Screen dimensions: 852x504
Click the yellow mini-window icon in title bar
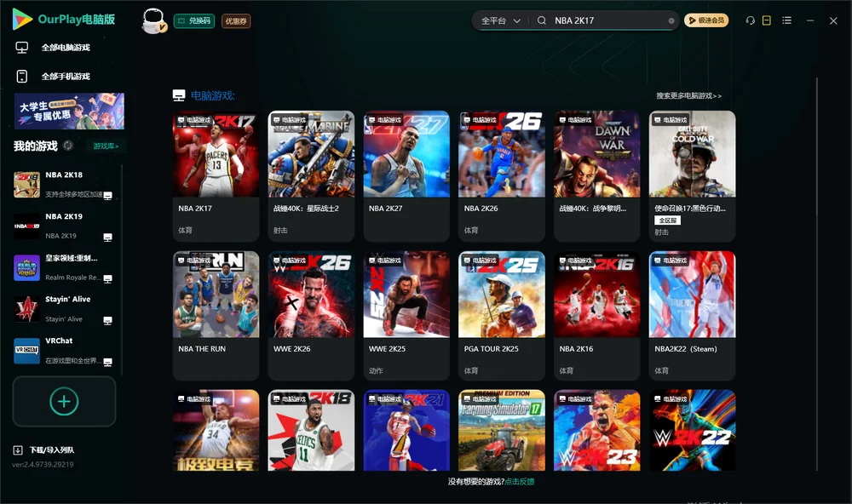(767, 20)
